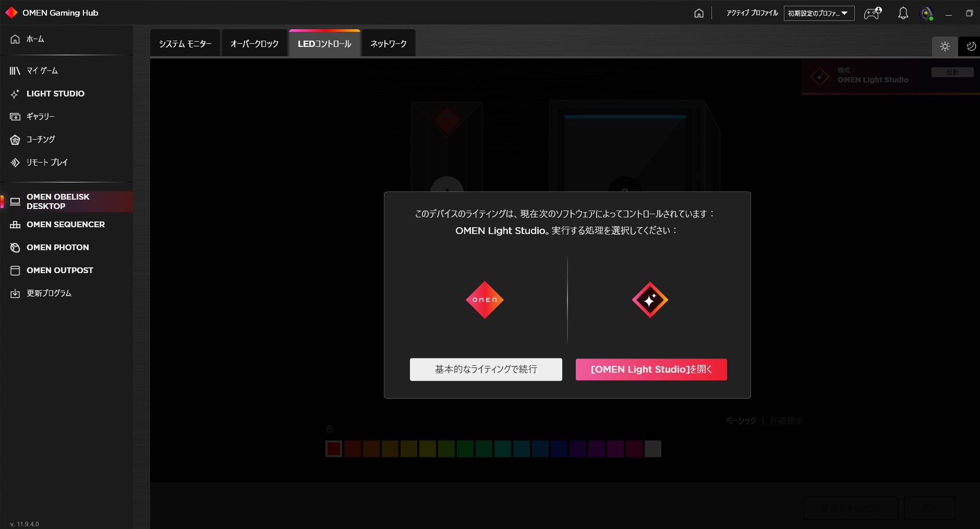Viewport: 980px width, 529px height.
Task: Switch to the ネットワーク tab
Action: [x=388, y=44]
